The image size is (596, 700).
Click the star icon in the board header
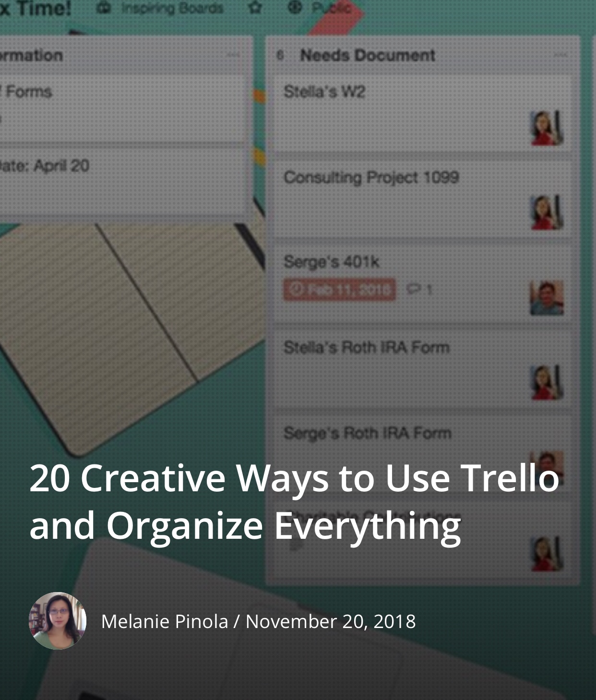point(256,8)
